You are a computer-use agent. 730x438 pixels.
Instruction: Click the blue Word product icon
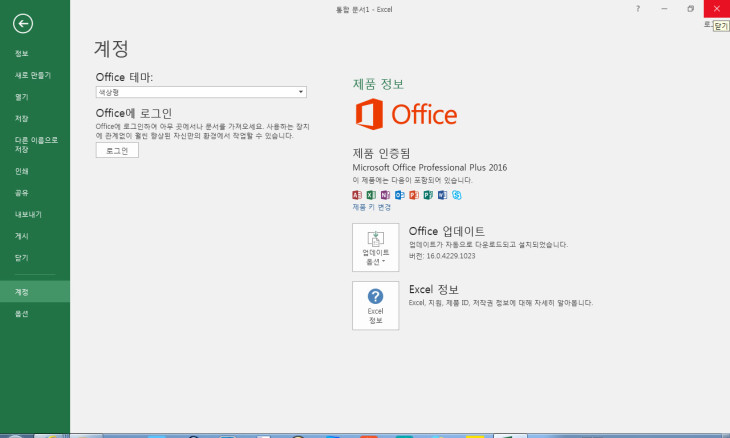click(441, 194)
